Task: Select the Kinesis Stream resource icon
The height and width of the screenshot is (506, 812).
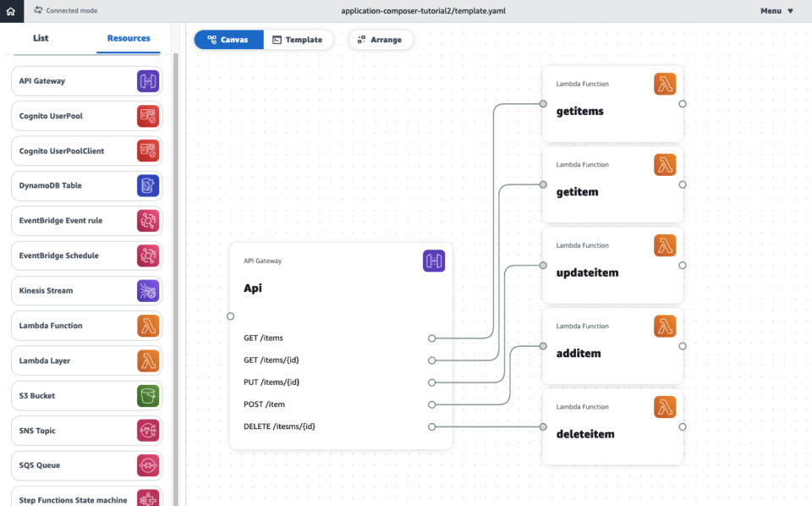Action: pos(148,290)
